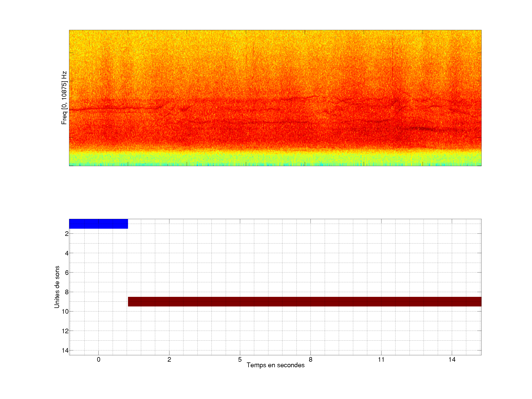Click the y-axis tick label '12'

65,331
